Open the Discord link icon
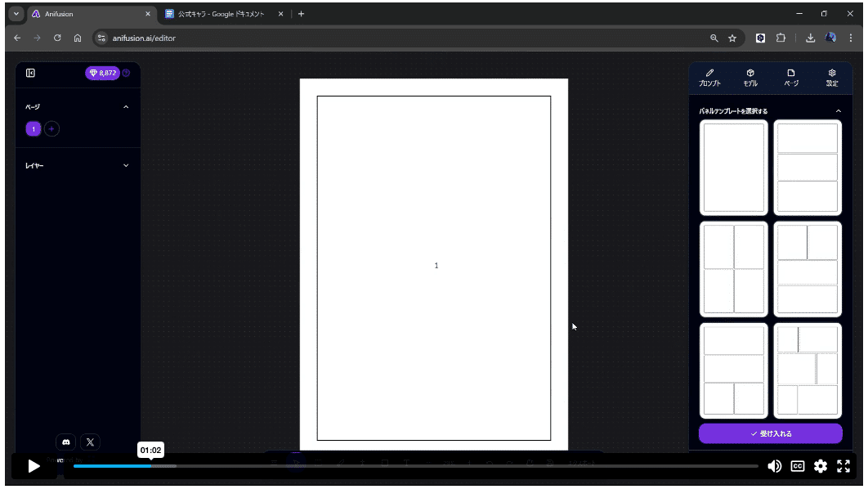 coord(66,442)
